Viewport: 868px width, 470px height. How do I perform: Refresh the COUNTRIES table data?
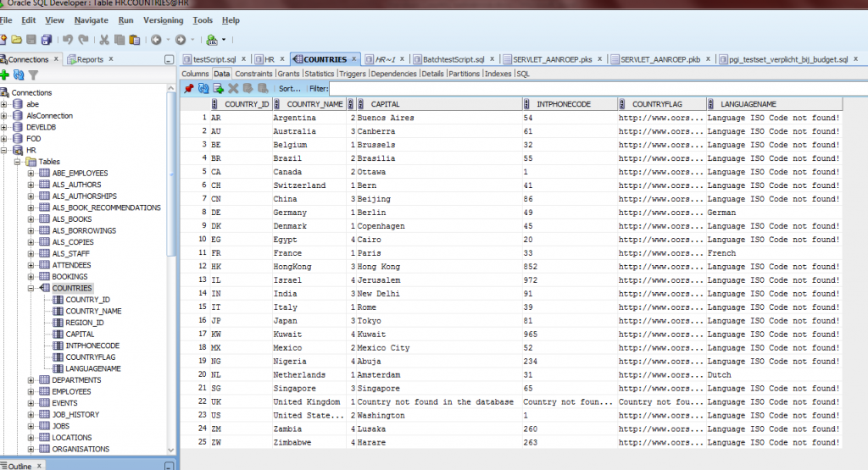[203, 88]
